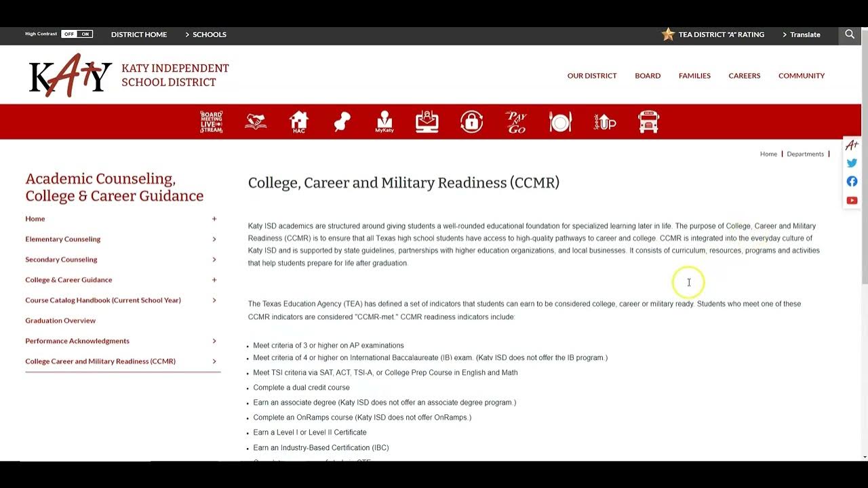Open the Board Meeting Live Stream icon
The image size is (868, 488).
[212, 122]
